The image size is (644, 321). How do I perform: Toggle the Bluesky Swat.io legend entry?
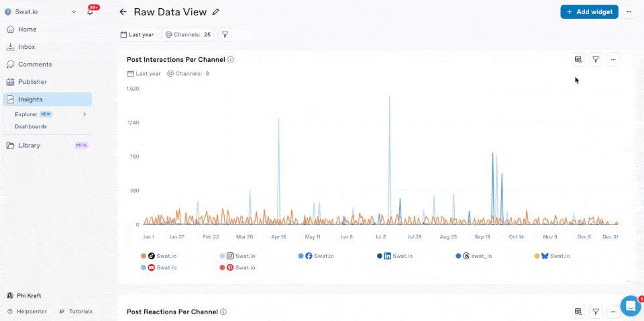click(552, 256)
